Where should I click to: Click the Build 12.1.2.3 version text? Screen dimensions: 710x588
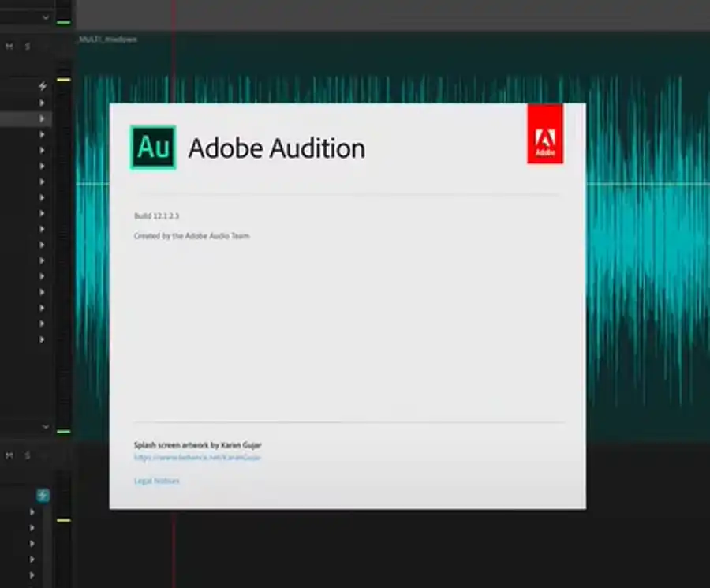tap(157, 215)
